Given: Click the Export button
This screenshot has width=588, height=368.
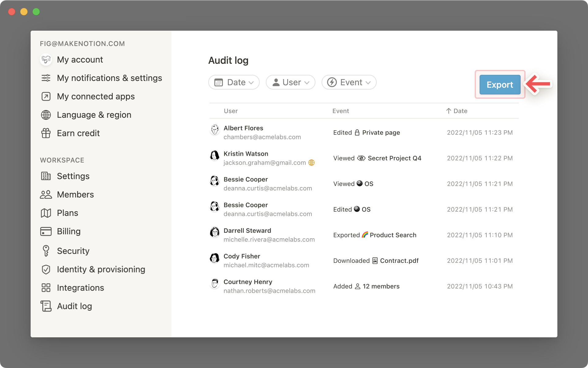Looking at the screenshot, I should [499, 85].
